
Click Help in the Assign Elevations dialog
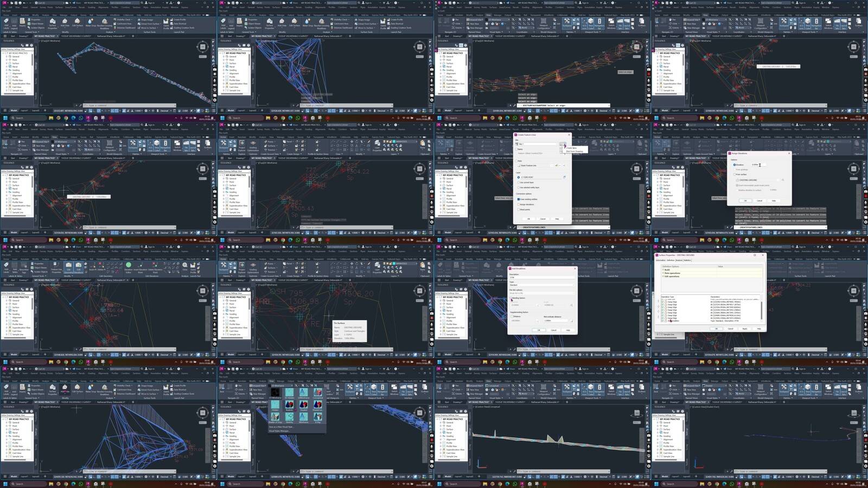pyautogui.click(x=774, y=201)
